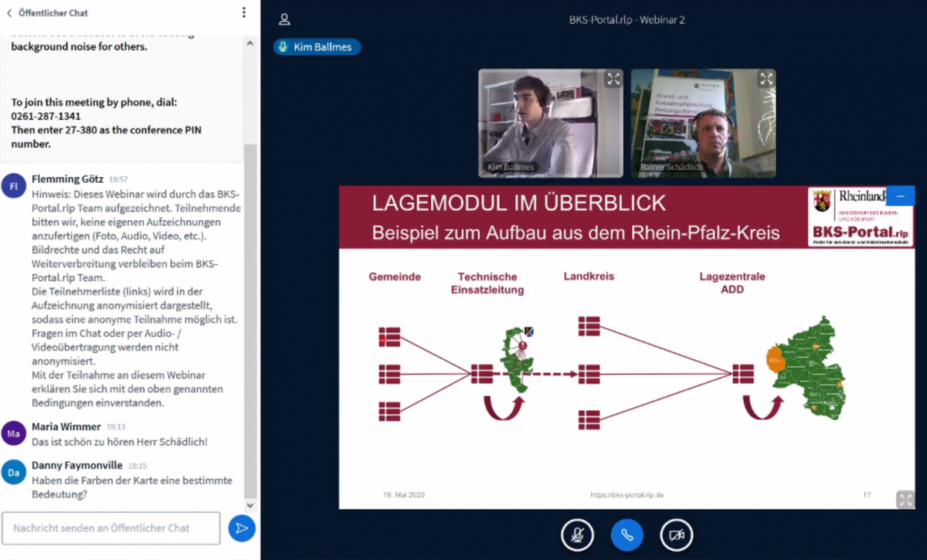Screen dimensions: 927x560
Task: Click the bks-portal.rlp.de link on slide
Action: pos(626,494)
